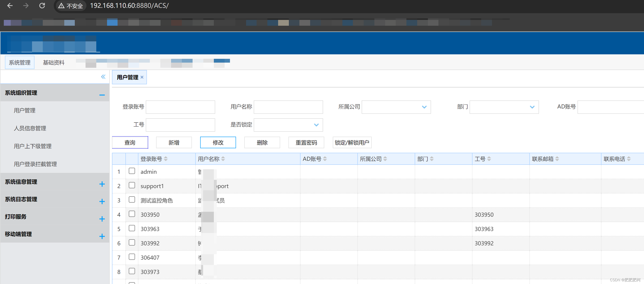The image size is (644, 284).
Task: Click into the 登录账号 search field
Action: 180,107
